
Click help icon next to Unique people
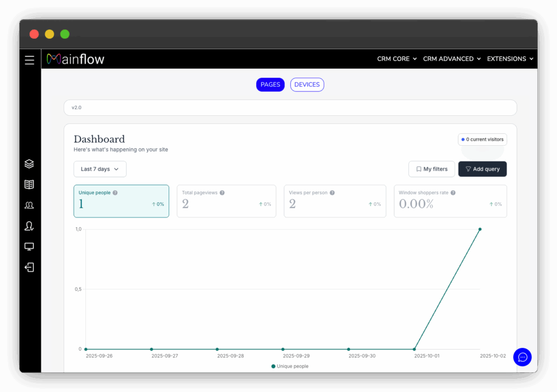click(x=115, y=192)
